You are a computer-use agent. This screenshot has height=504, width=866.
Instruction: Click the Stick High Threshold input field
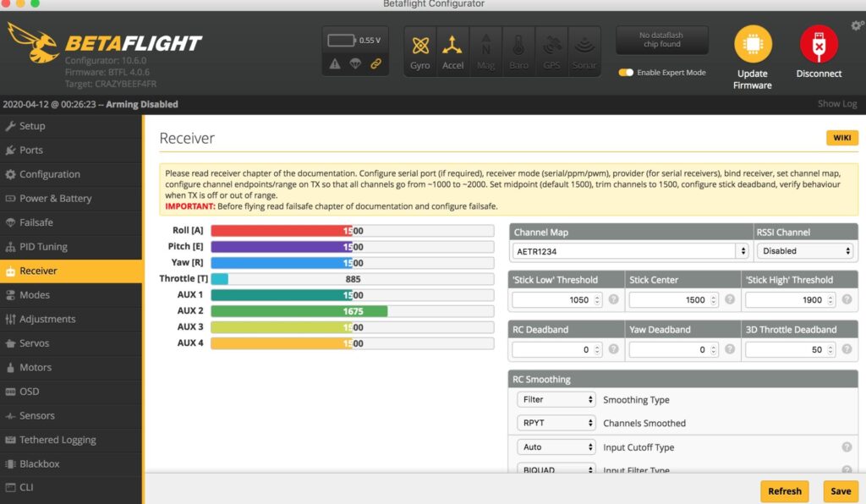pos(790,299)
